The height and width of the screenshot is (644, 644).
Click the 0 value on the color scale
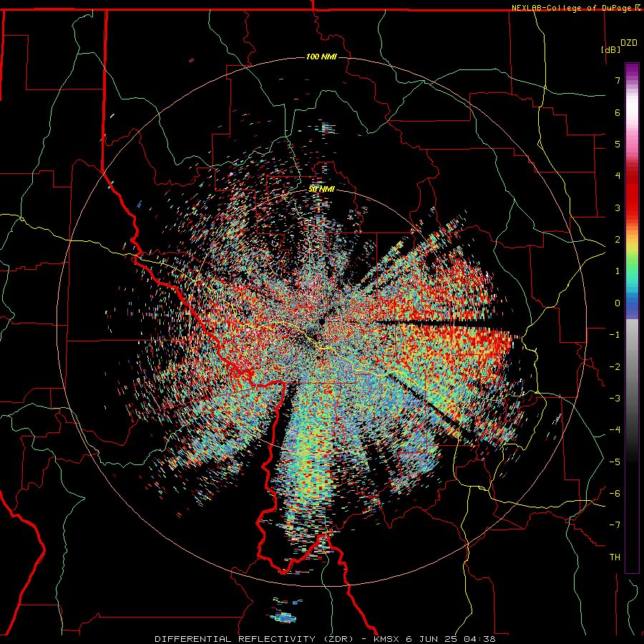tap(618, 303)
